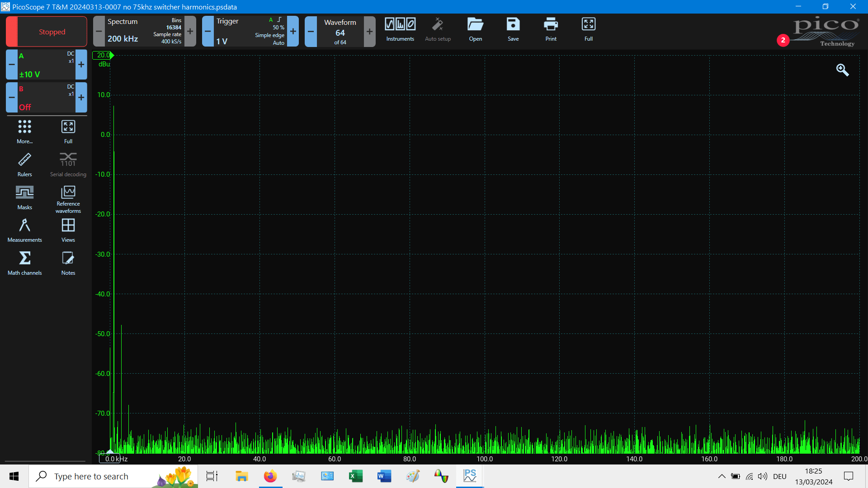Open the Windows Start menu
Viewport: 868px width, 488px height.
pos(14,476)
